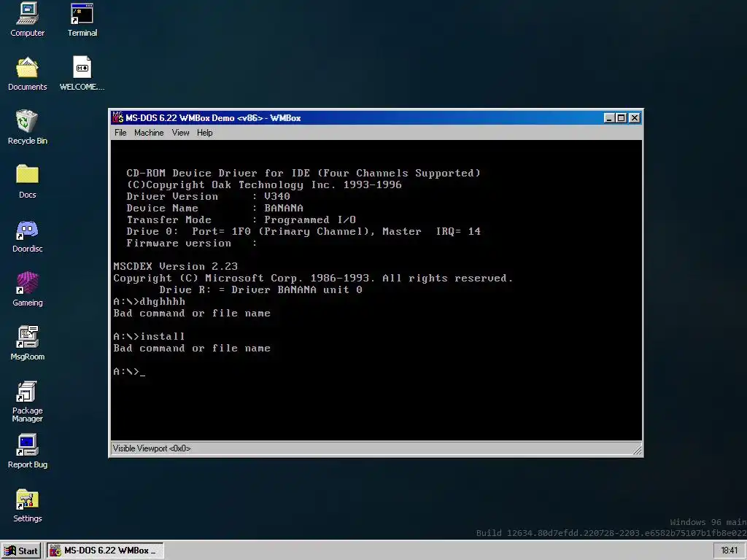Open the File menu in WMBox
This screenshot has height=560, width=747.
coord(120,133)
